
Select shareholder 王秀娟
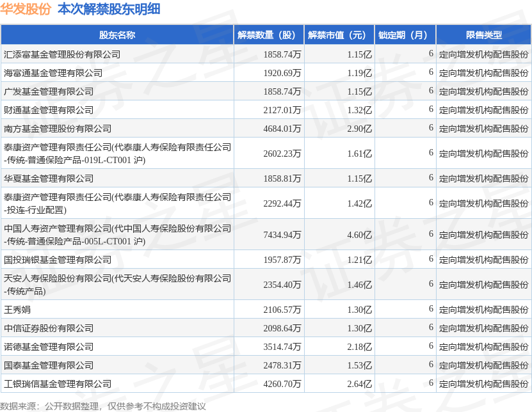pos(17,310)
